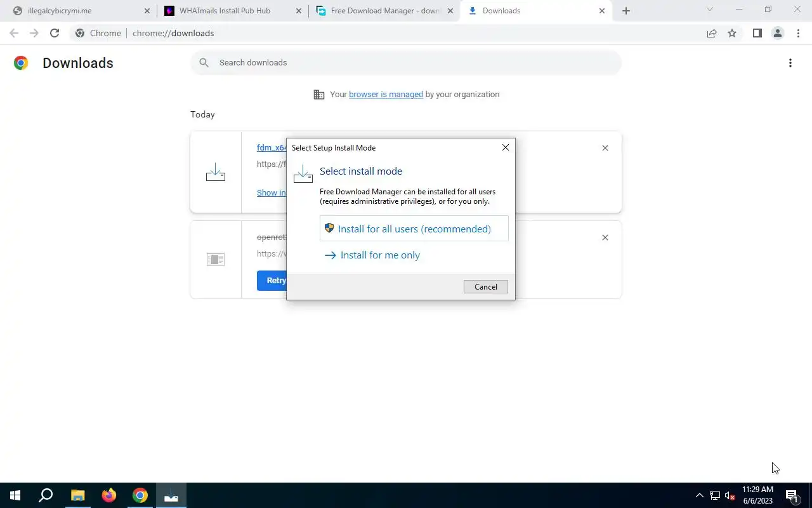Click the fdm_x64 download file icon

pos(216,173)
